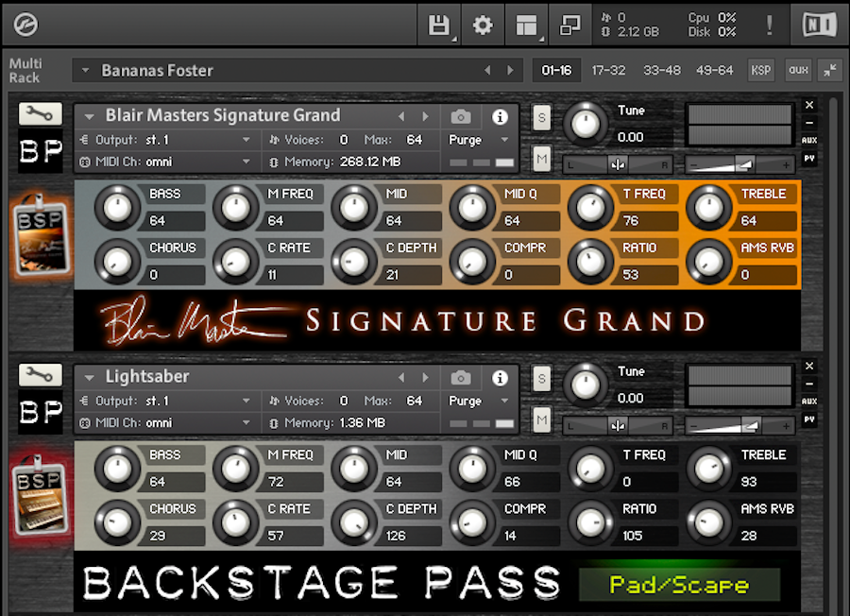Switch to rack page 49-64
The height and width of the screenshot is (616, 850).
[715, 70]
